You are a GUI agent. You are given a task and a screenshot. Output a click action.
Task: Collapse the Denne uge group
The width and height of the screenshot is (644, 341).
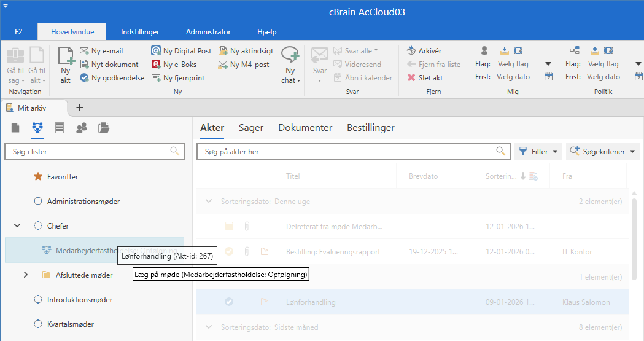pos(209,202)
